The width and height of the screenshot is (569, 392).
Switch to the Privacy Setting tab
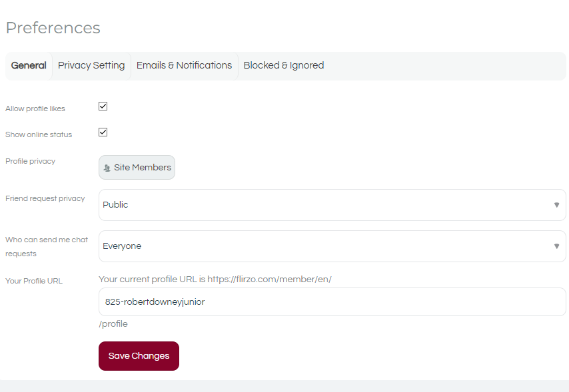point(91,65)
